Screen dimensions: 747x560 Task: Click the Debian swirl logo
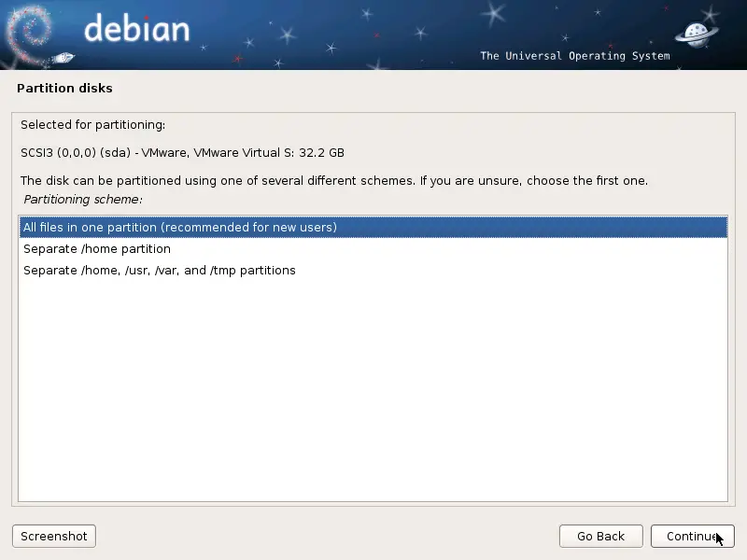click(x=30, y=35)
